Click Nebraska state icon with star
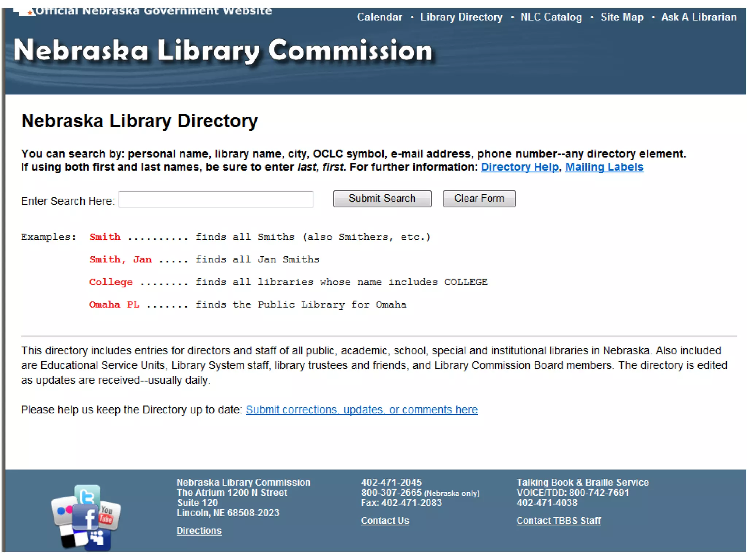This screenshot has height=560, width=747. click(x=24, y=12)
